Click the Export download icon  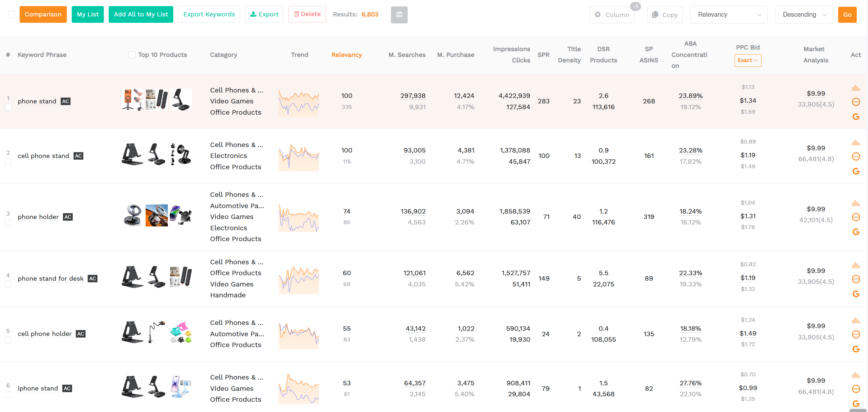pyautogui.click(x=253, y=14)
